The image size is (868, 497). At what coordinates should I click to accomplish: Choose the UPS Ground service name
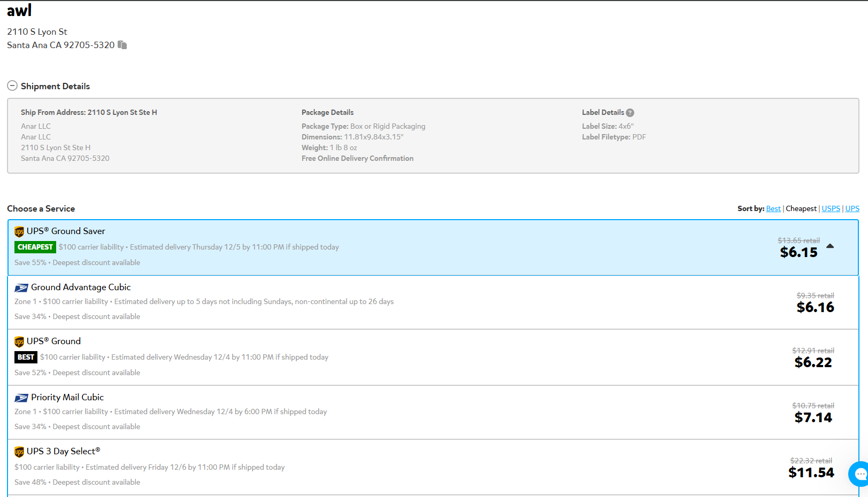[x=53, y=341]
